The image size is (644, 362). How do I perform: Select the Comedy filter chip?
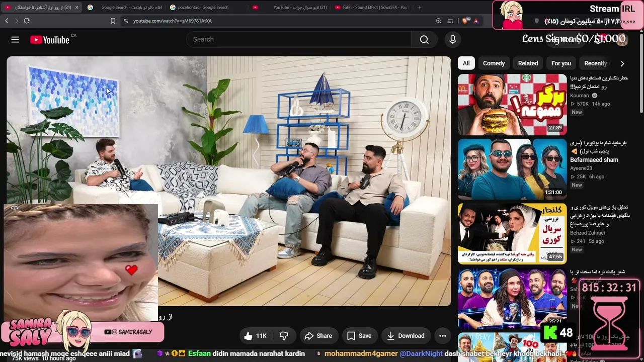pyautogui.click(x=494, y=63)
